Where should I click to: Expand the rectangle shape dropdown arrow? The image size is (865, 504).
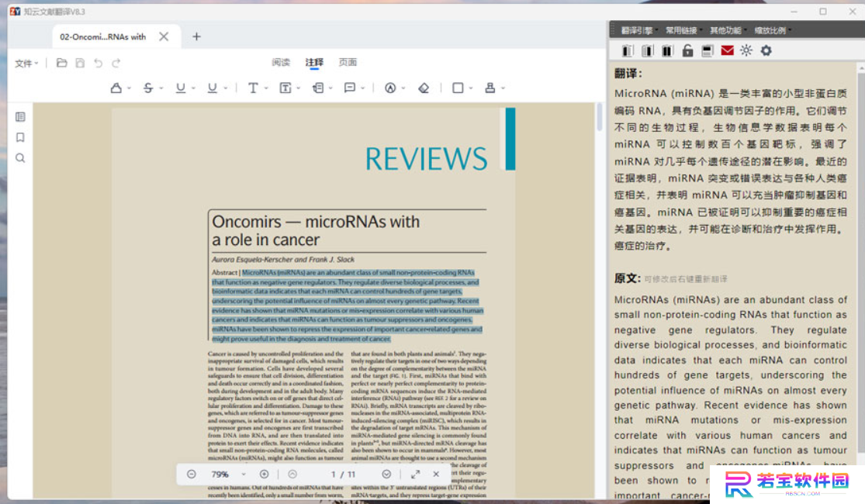click(471, 88)
